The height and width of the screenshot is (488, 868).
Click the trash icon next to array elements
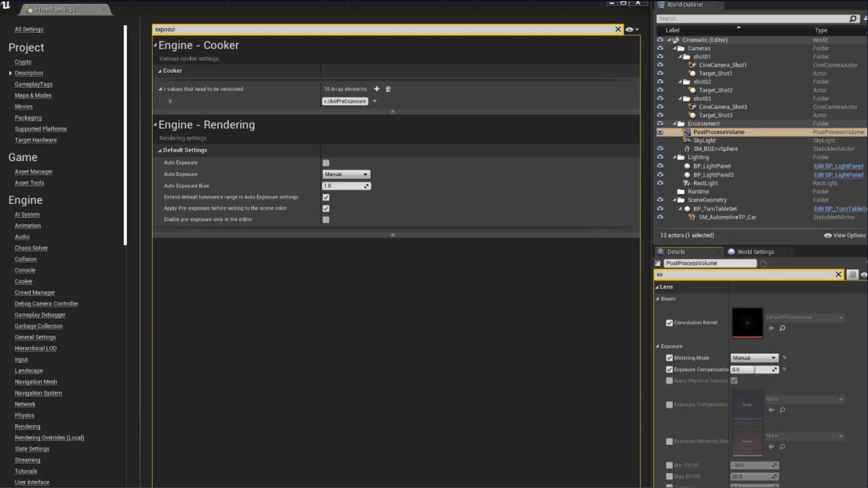pyautogui.click(x=389, y=89)
